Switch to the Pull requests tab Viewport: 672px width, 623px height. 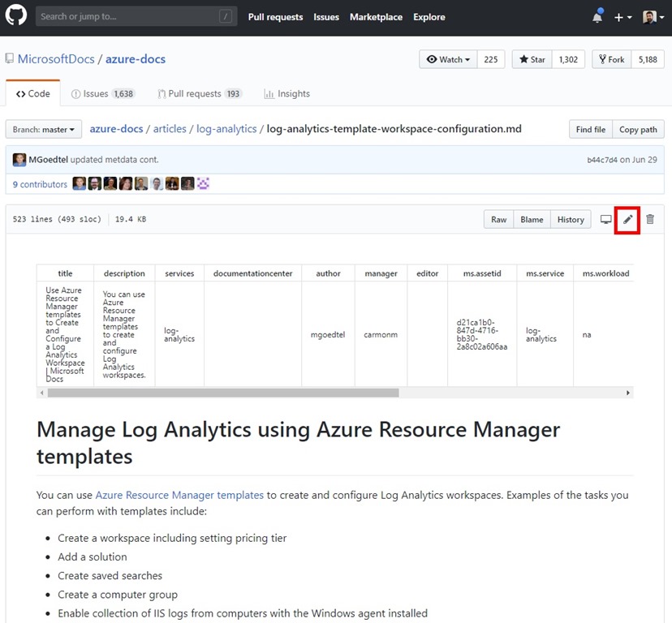coord(194,94)
